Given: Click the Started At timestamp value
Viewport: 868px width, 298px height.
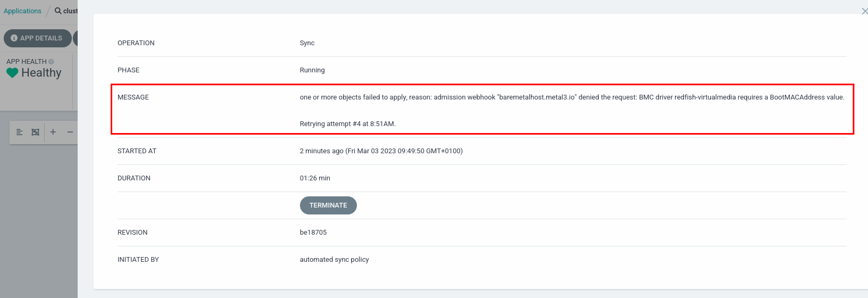Looking at the screenshot, I should point(381,151).
